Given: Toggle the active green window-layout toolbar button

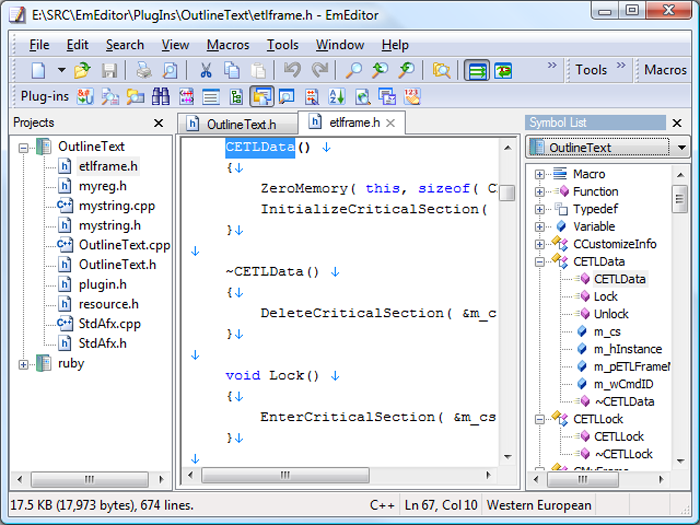Looking at the screenshot, I should click(x=477, y=70).
